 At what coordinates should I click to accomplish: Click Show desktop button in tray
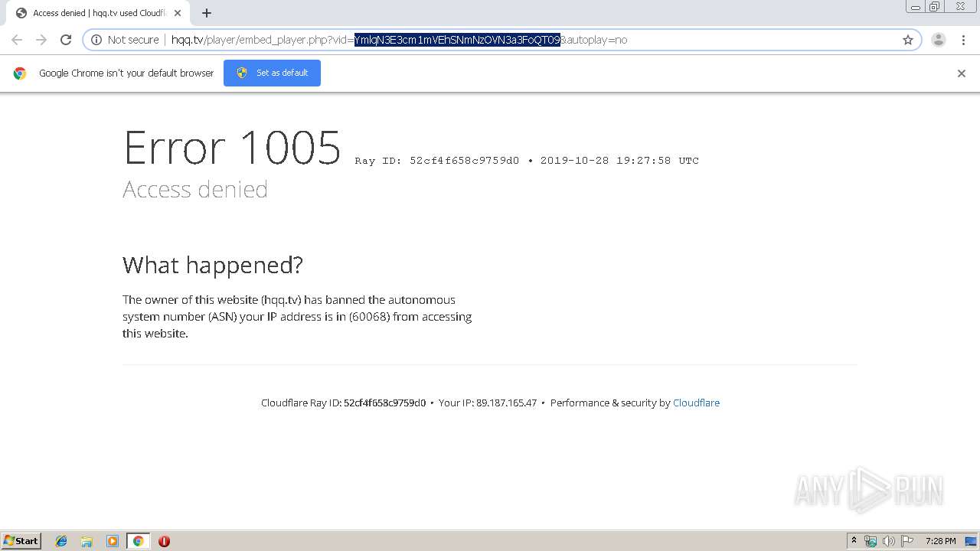pos(972,541)
